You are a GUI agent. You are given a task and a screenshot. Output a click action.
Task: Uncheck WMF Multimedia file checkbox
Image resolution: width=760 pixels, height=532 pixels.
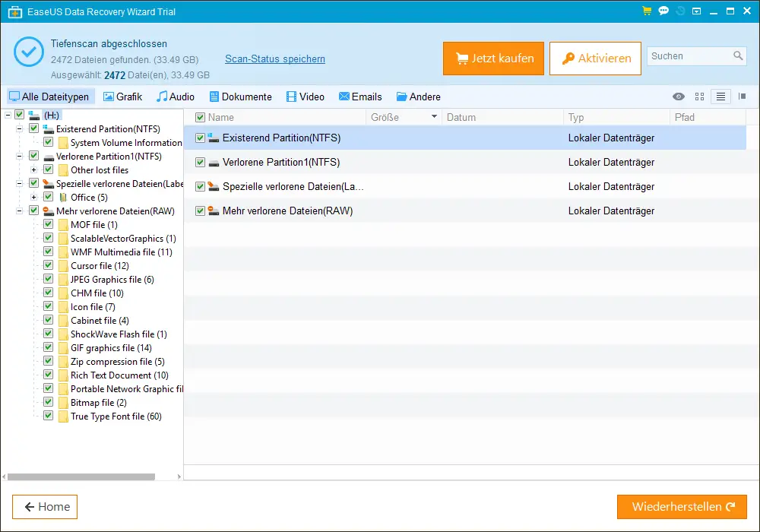coord(49,251)
